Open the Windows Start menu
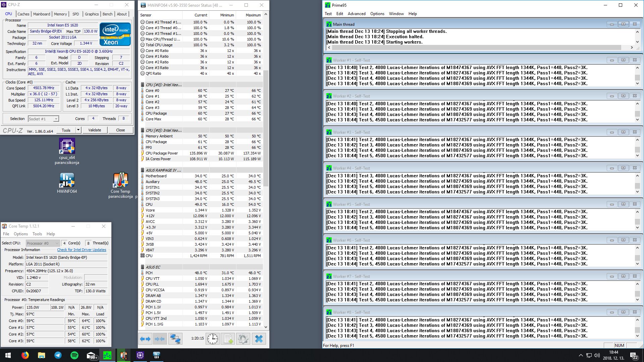 8,355
